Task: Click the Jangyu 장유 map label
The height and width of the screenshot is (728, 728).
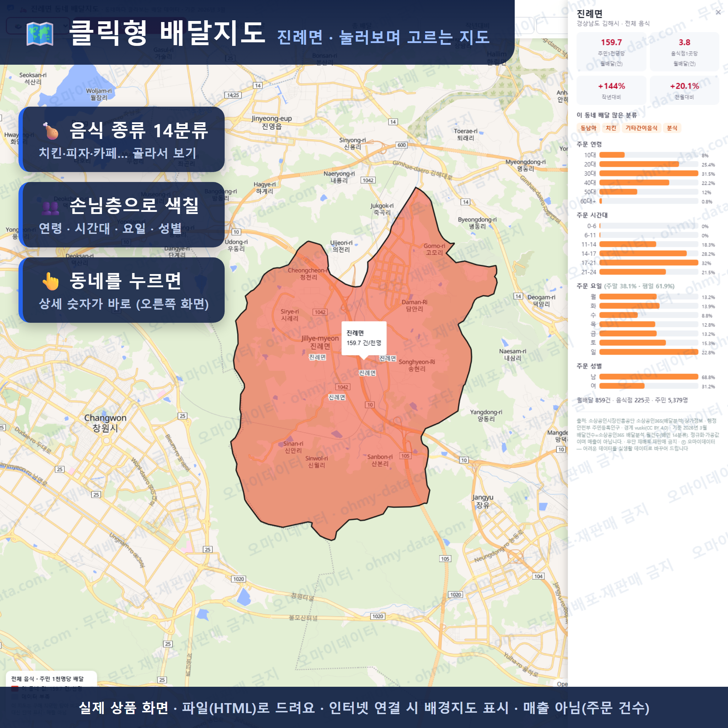Action: (482, 501)
